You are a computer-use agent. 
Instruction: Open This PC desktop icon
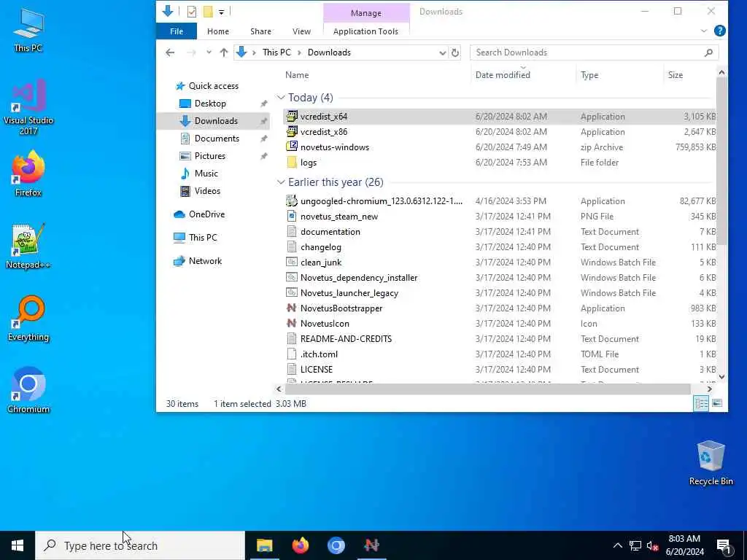[28, 31]
